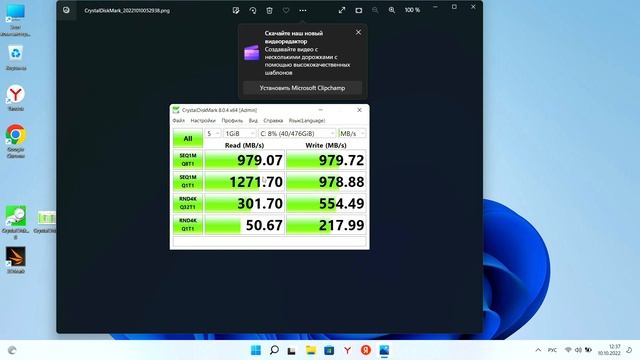The height and width of the screenshot is (360, 640).
Task: Dismiss the Clipchamp promotion popup
Action: click(358, 32)
